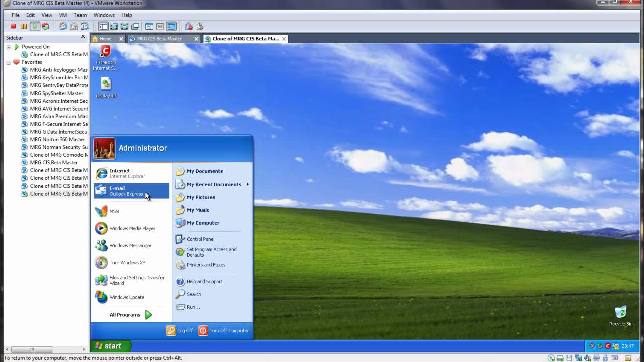Open the snapshot manager toolbar icon
644x362 pixels.
pos(85,26)
